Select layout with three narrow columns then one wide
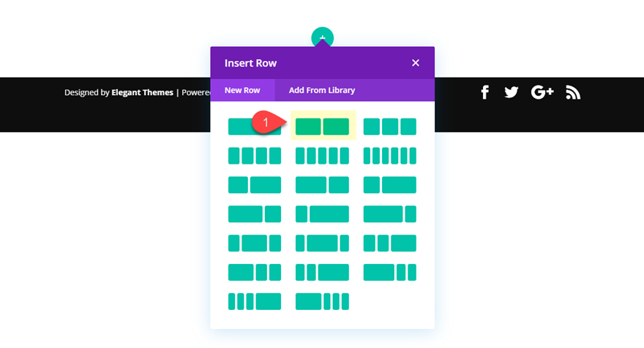 [x=254, y=301]
